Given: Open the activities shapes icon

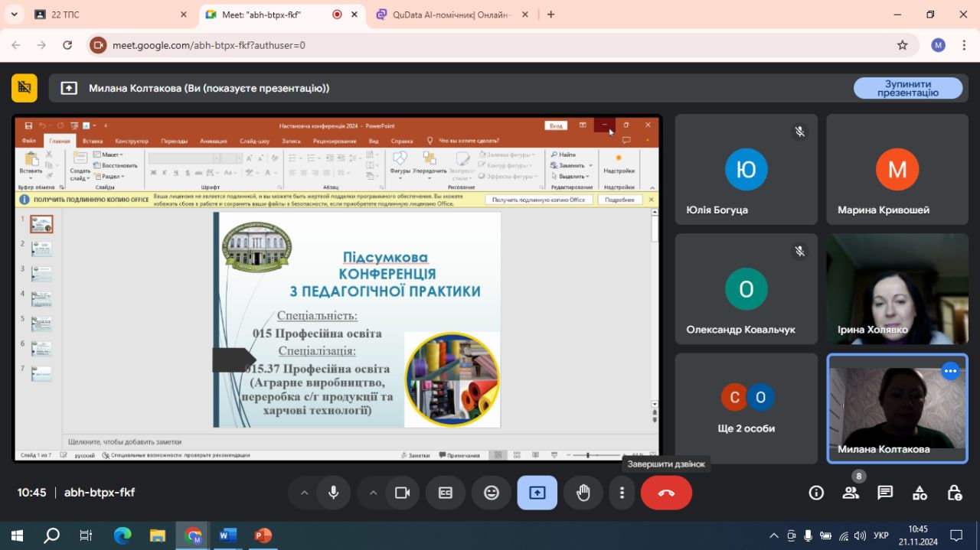Looking at the screenshot, I should [920, 493].
